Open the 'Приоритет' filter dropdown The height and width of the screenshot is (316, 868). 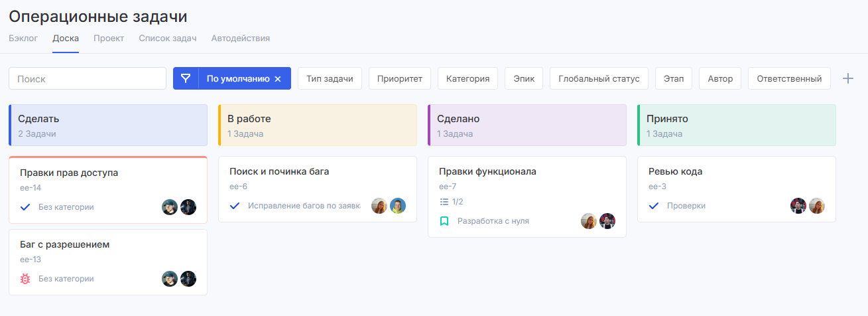tap(399, 78)
